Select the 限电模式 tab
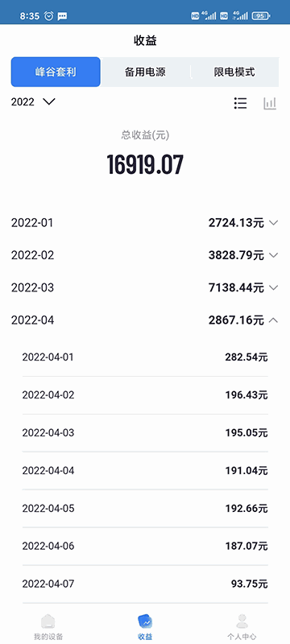Viewport: 290px width, 644px height. point(234,72)
